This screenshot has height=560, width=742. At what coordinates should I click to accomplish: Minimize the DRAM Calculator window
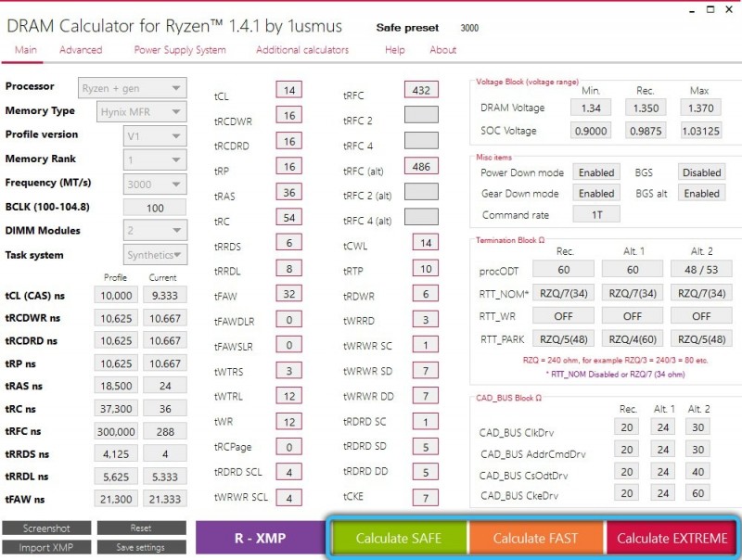(x=692, y=10)
